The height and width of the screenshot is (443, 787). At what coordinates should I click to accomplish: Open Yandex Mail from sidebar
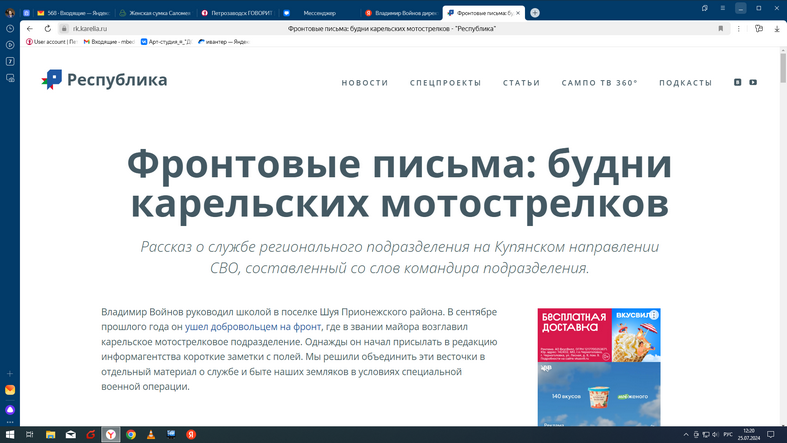pos(10,390)
